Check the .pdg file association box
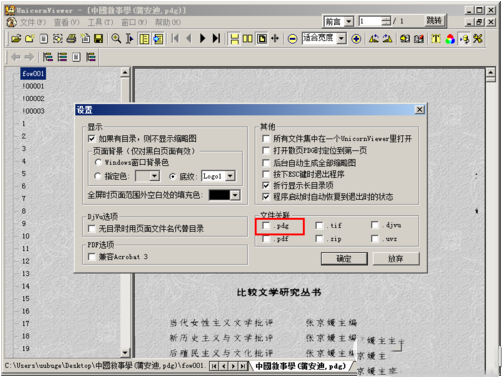The image size is (502, 378). pos(266,226)
